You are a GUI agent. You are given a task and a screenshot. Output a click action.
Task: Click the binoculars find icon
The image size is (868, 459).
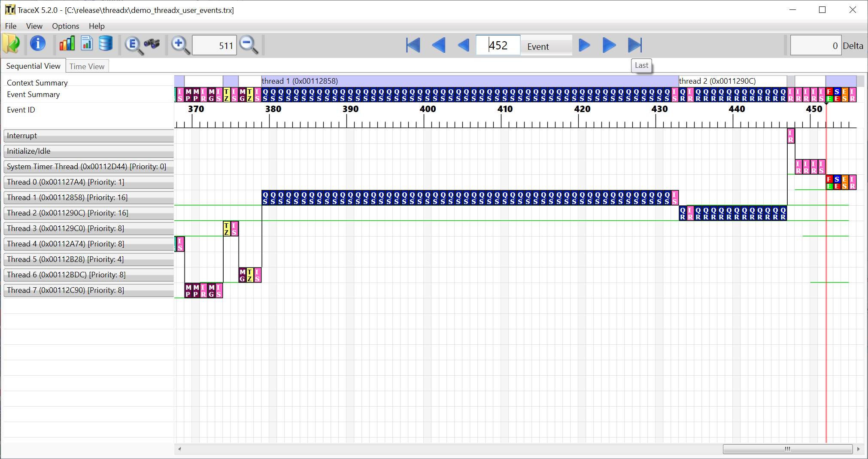(152, 45)
